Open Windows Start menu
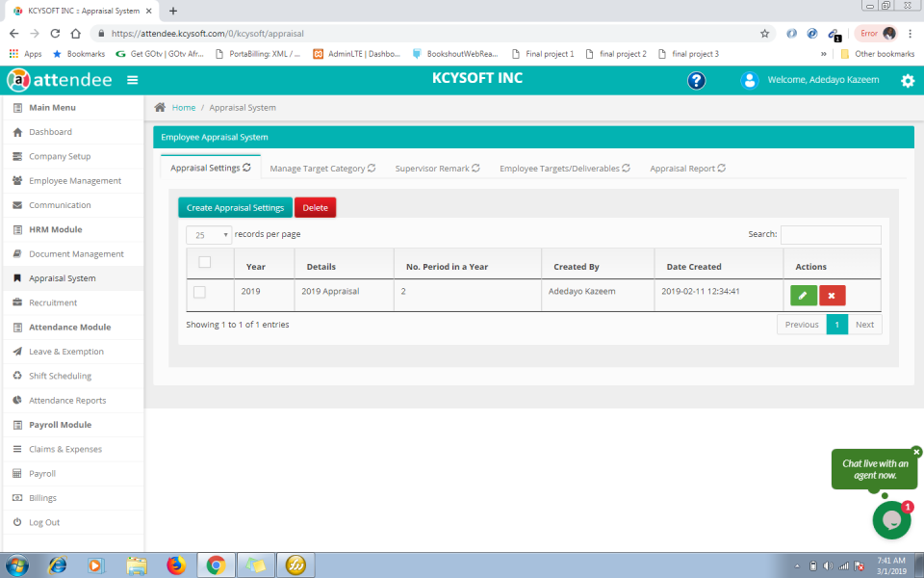924x578 pixels. coord(16,565)
